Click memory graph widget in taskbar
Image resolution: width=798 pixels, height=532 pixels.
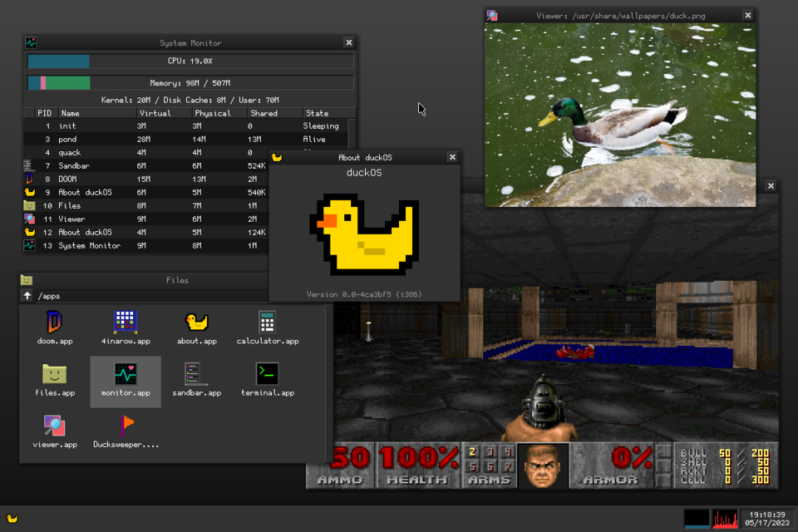coord(697,519)
